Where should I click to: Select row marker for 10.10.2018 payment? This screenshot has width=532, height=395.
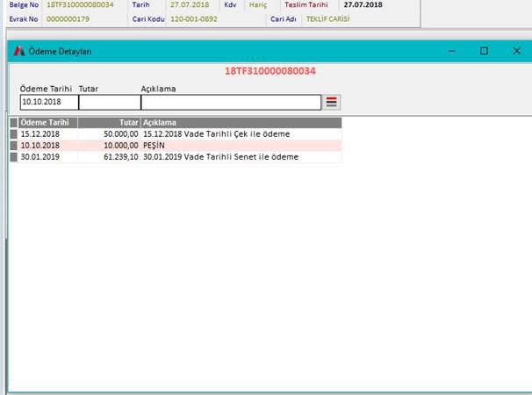tap(13, 146)
